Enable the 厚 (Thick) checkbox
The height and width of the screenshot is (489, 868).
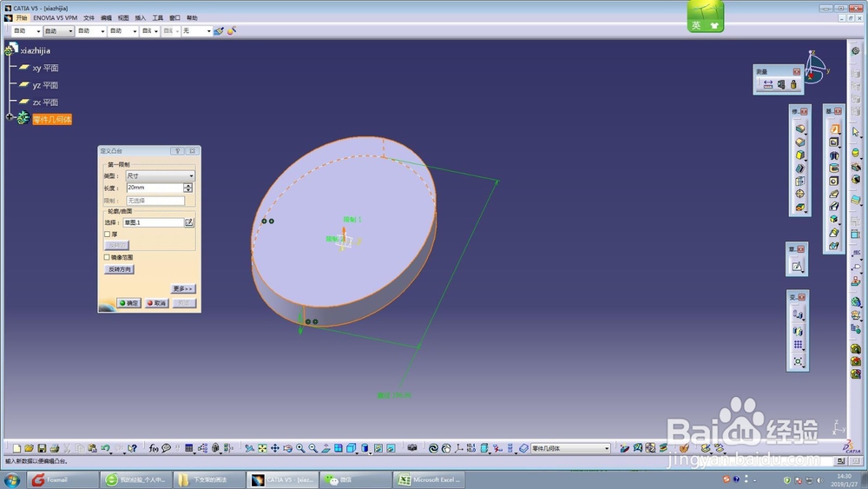pyautogui.click(x=108, y=235)
